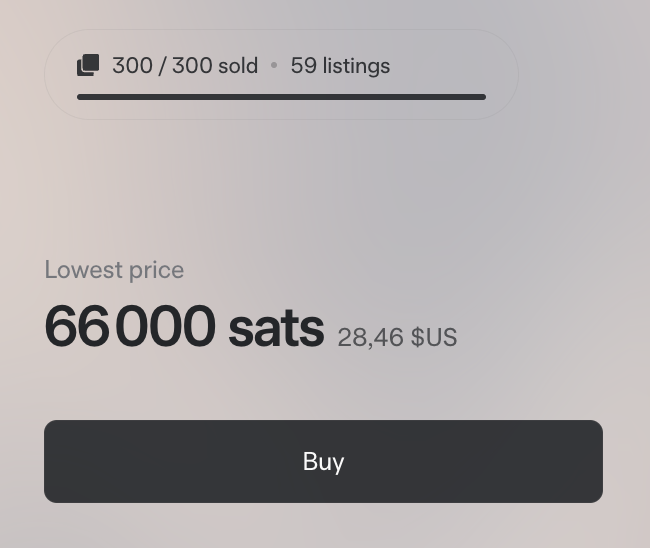Screen dimensions: 650x548
Task: Open the 59 listings link
Action: coord(340,66)
